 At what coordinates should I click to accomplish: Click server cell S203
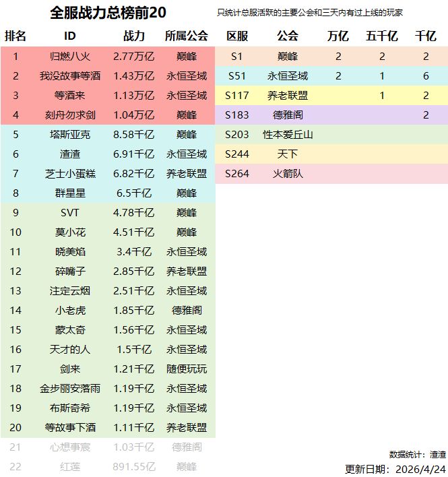(237, 135)
